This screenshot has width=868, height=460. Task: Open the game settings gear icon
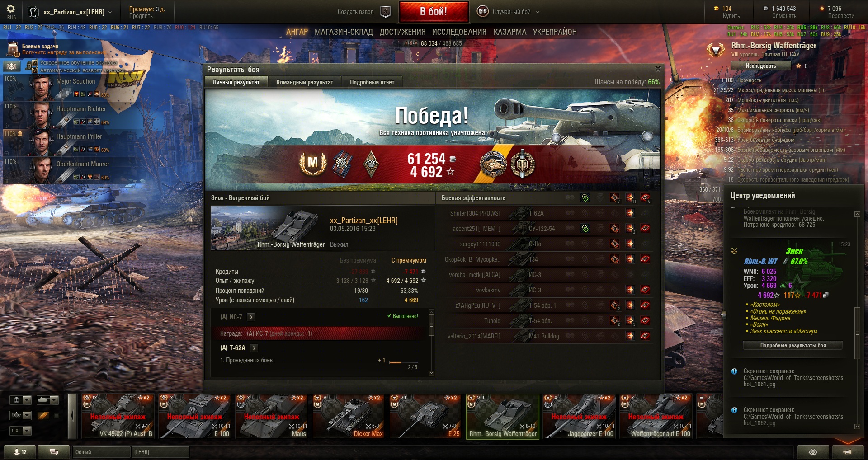pos(11,9)
